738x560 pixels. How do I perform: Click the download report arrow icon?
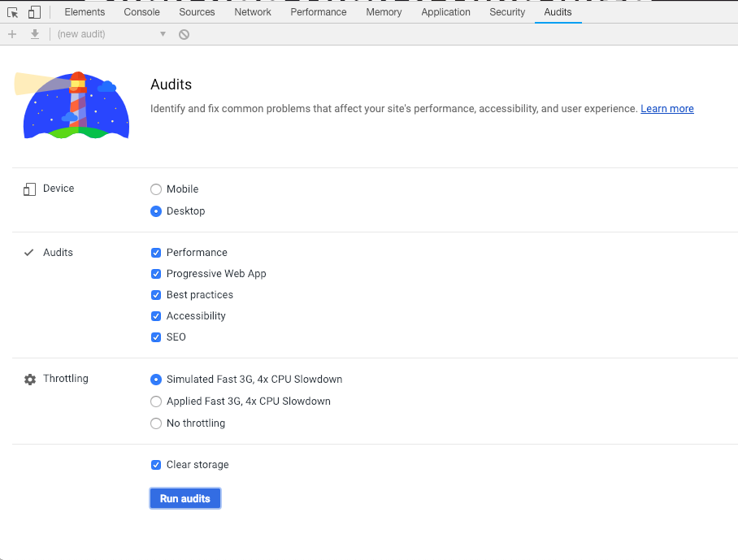[x=35, y=34]
